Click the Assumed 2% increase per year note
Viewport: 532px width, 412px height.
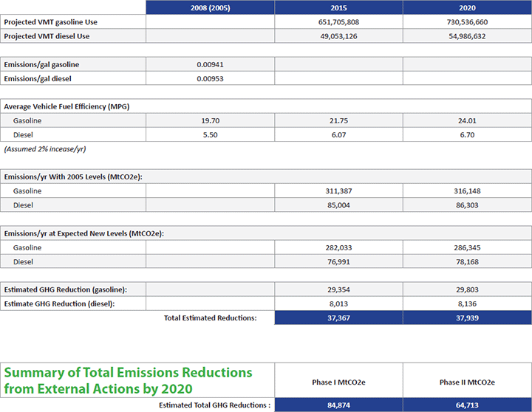coord(45,148)
